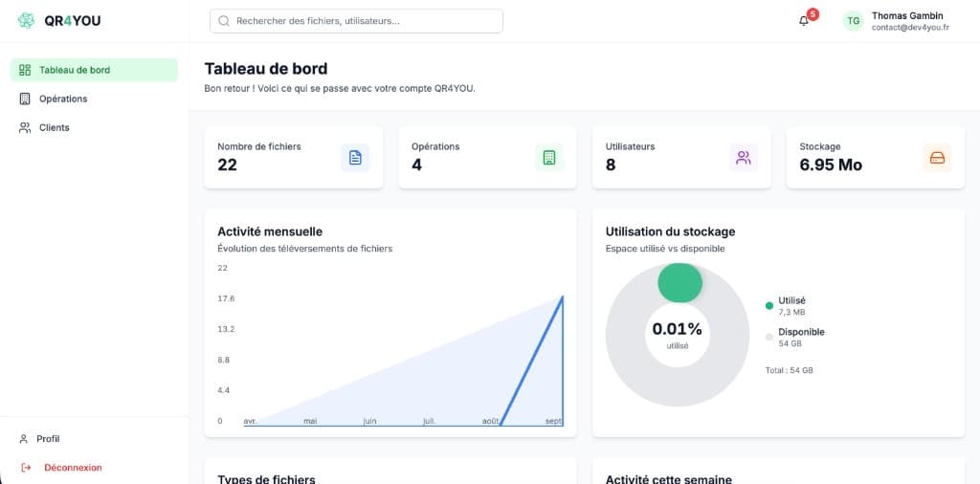The image size is (980, 484).
Task: Click the QR4YOU logo icon
Action: 26,21
